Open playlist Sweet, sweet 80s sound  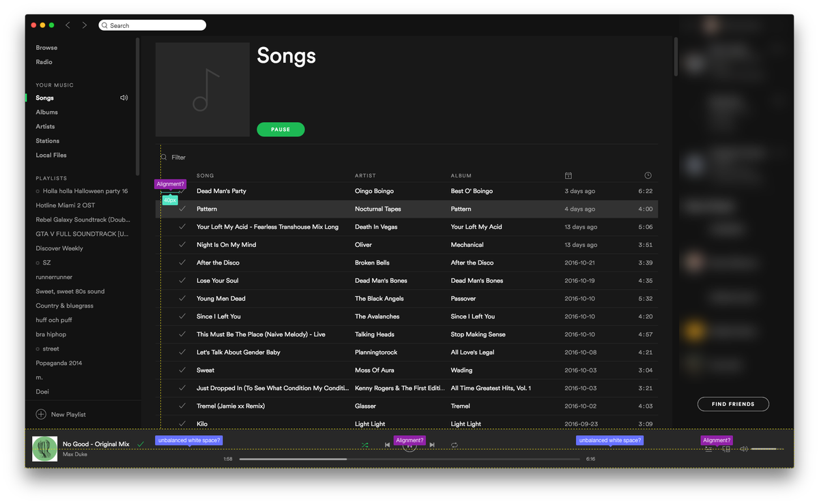[70, 291]
